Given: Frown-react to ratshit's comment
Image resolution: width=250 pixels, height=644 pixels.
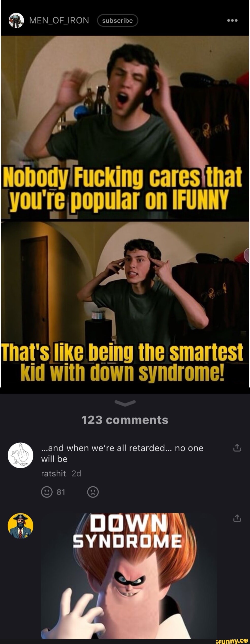Looking at the screenshot, I should click(93, 492).
